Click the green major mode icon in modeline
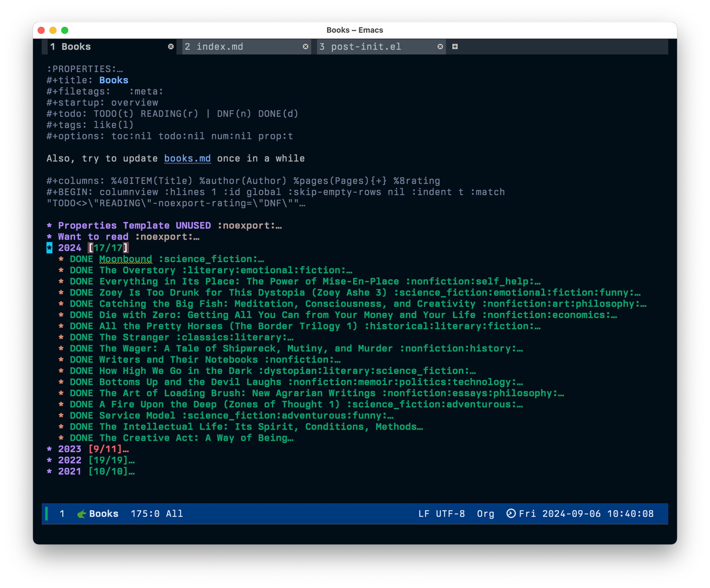This screenshot has height=588, width=710. [81, 514]
